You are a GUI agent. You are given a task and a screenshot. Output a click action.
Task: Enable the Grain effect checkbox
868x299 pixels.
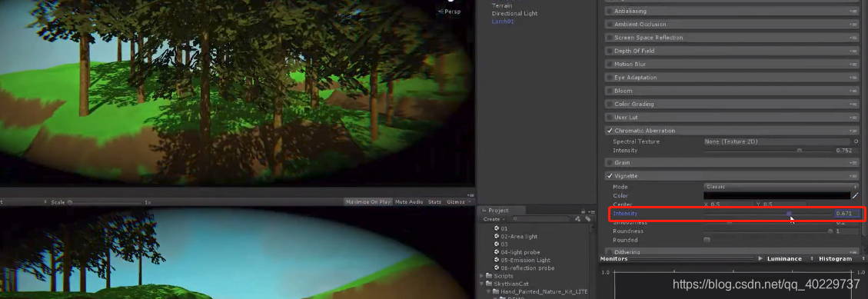pyautogui.click(x=610, y=163)
